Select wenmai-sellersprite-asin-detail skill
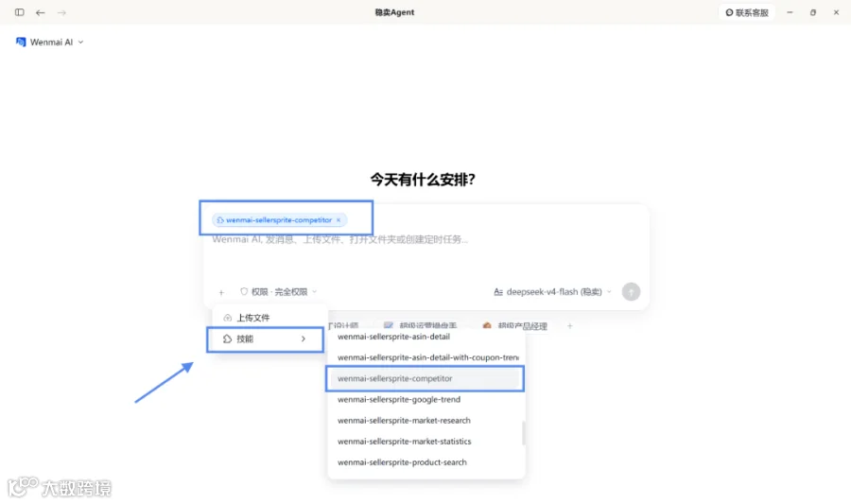The height and width of the screenshot is (504, 851). click(x=425, y=337)
